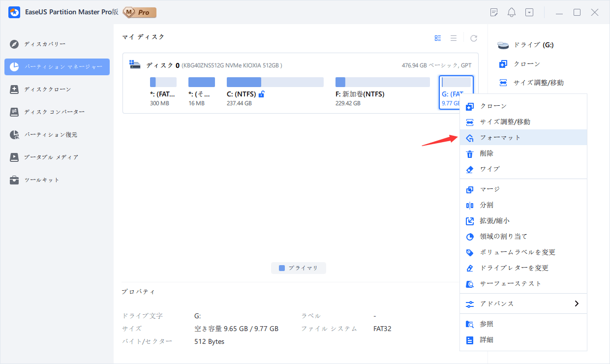
Task: Open the task log notes icon
Action: 494,13
